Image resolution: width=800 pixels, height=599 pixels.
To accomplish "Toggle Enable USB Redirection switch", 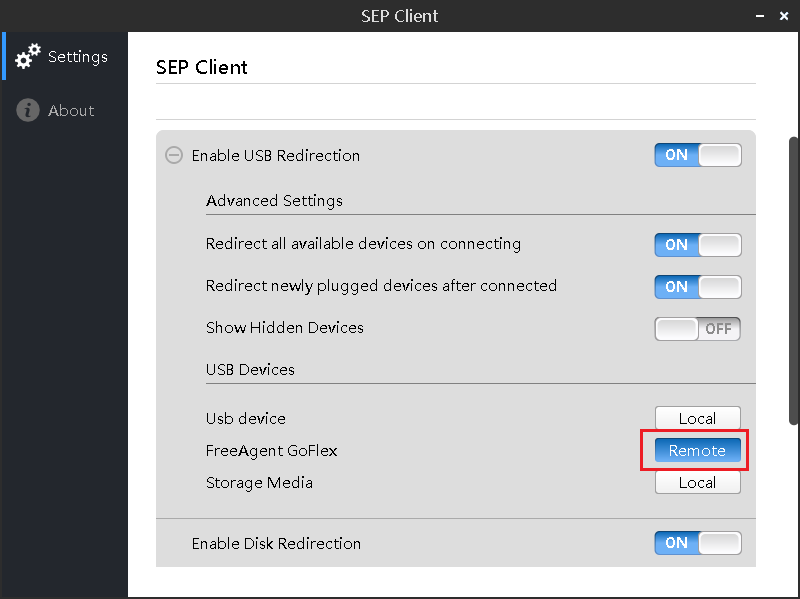I will [x=697, y=155].
